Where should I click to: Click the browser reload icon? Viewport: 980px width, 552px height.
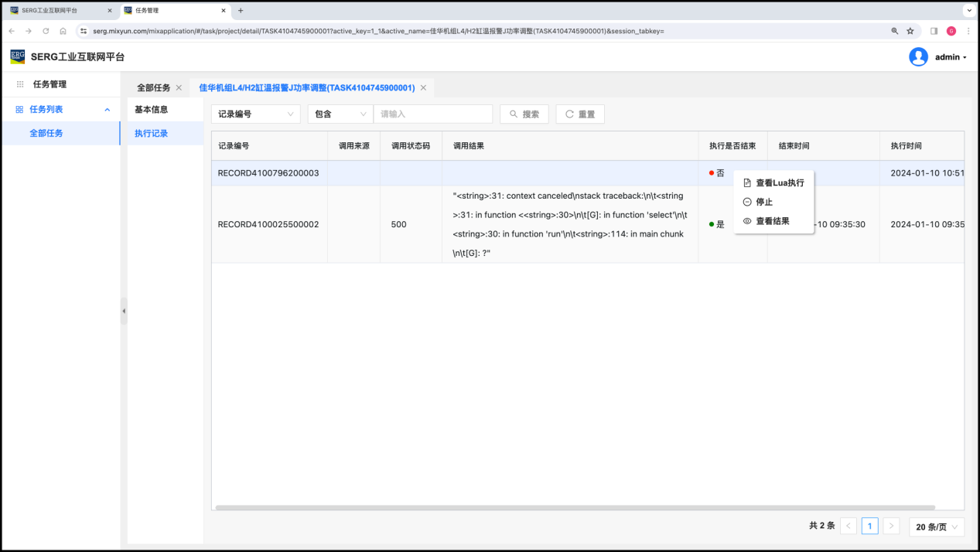pos(46,31)
